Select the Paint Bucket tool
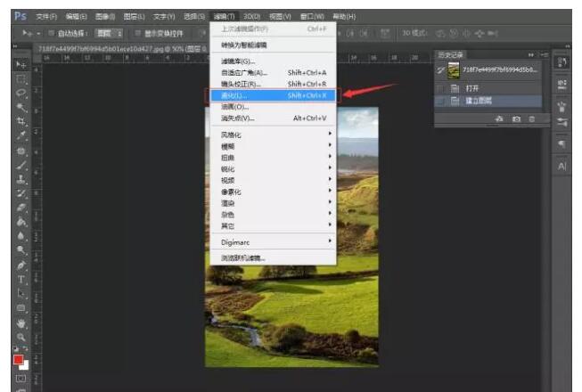 20,222
